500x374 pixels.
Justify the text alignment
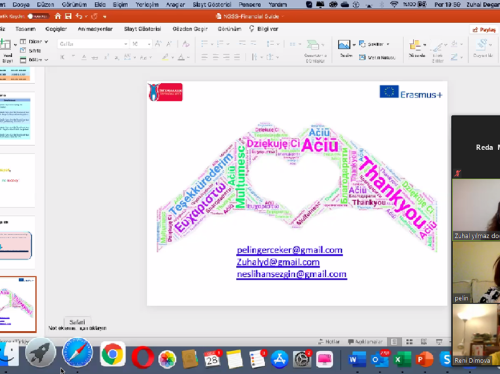237,57
